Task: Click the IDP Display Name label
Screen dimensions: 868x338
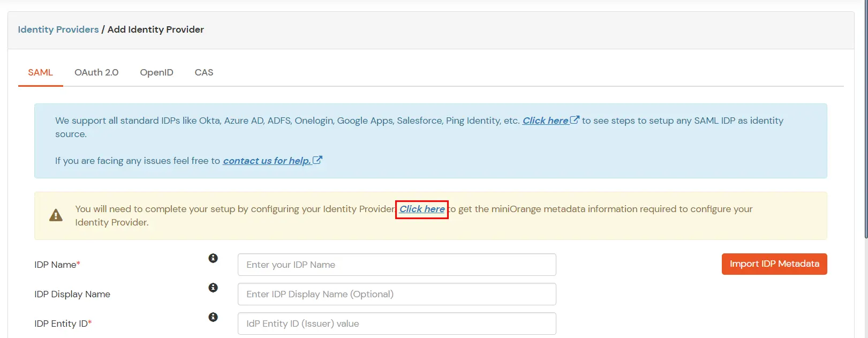Action: click(x=72, y=294)
